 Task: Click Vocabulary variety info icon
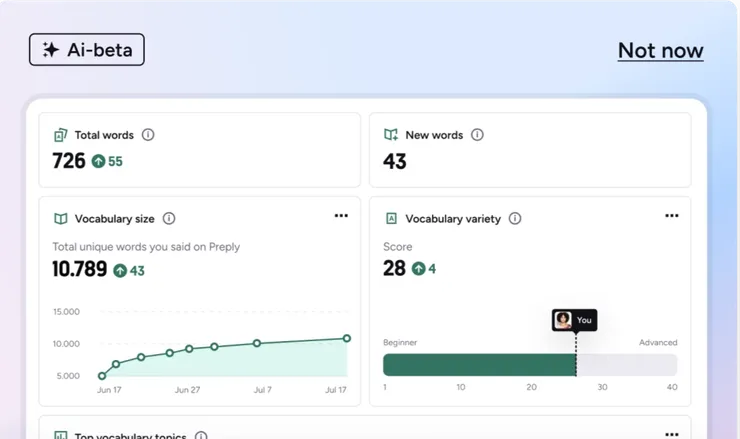coord(515,218)
